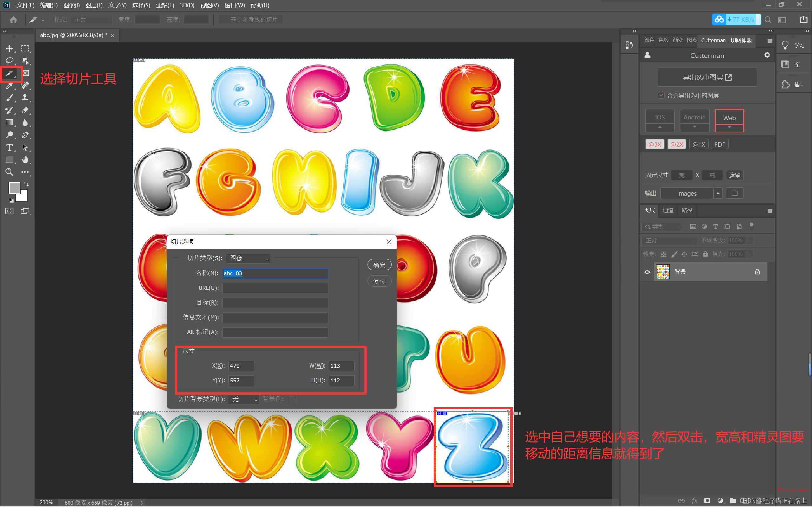Click the Background layer thumbnail
The height and width of the screenshot is (507, 812).
[x=662, y=272]
